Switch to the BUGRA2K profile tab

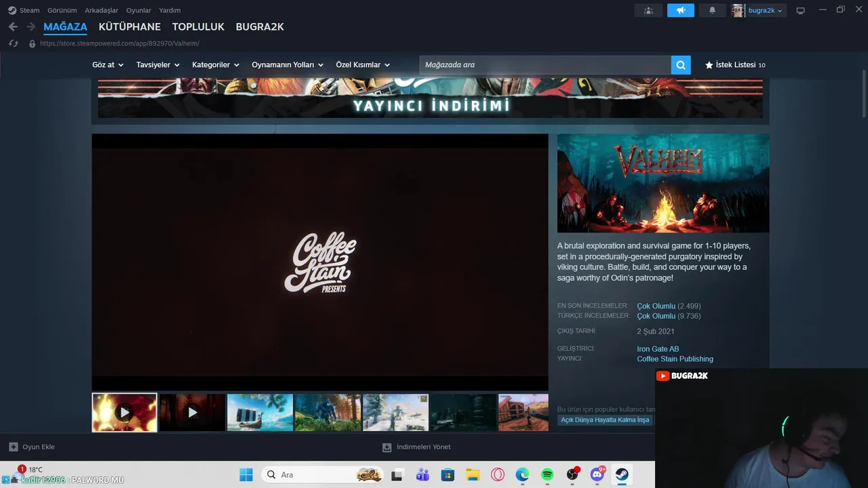260,27
